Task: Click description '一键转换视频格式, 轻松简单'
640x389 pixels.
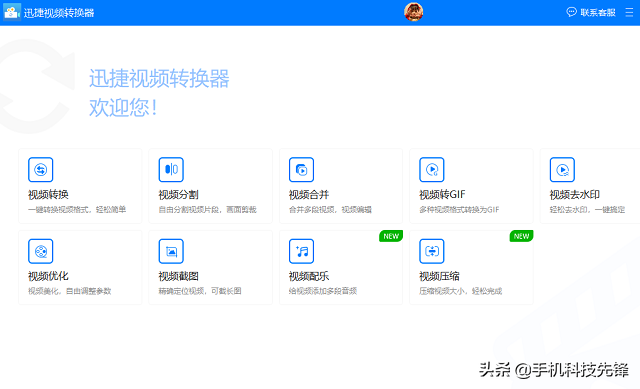Action: tap(77, 209)
